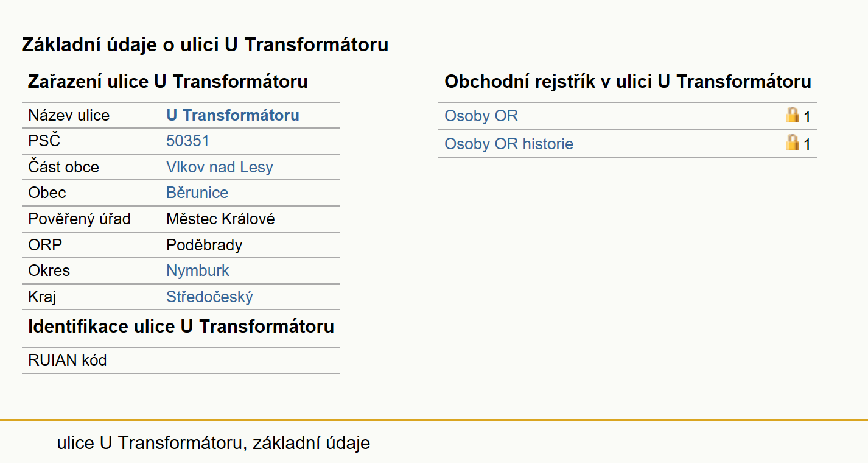Open the Středočeský region link
The image size is (868, 463).
pos(209,297)
